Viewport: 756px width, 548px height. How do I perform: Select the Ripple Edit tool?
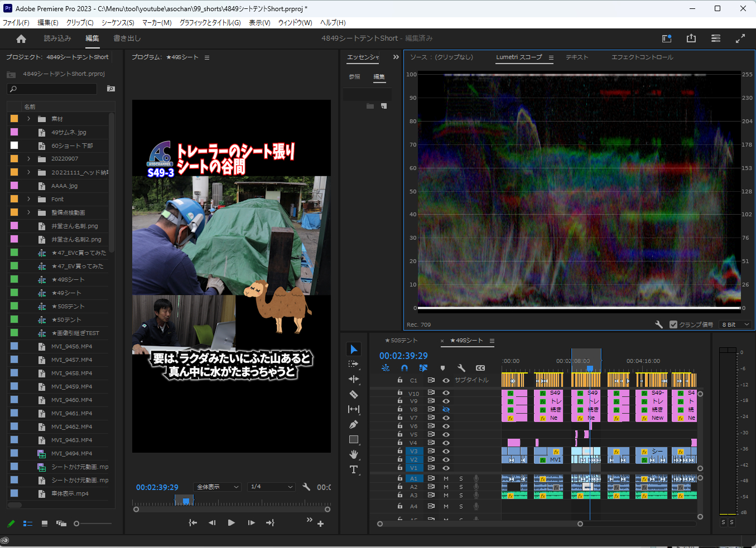point(354,379)
